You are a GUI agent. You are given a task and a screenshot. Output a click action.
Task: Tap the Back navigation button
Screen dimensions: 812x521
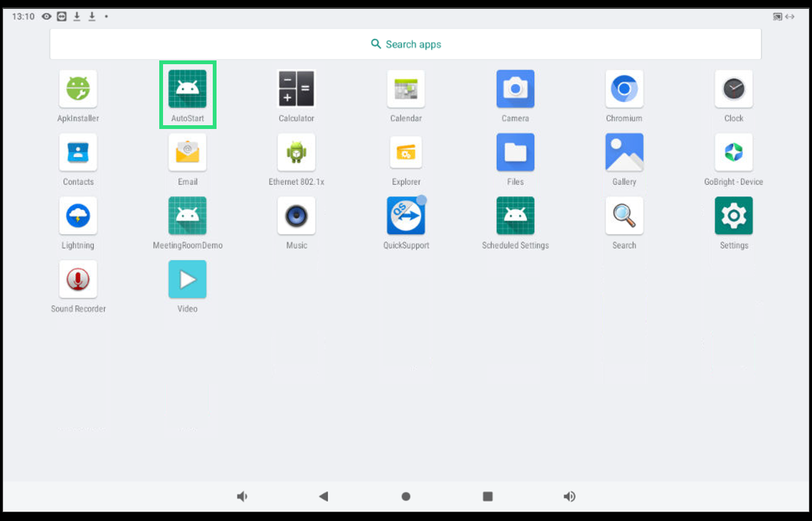324,496
